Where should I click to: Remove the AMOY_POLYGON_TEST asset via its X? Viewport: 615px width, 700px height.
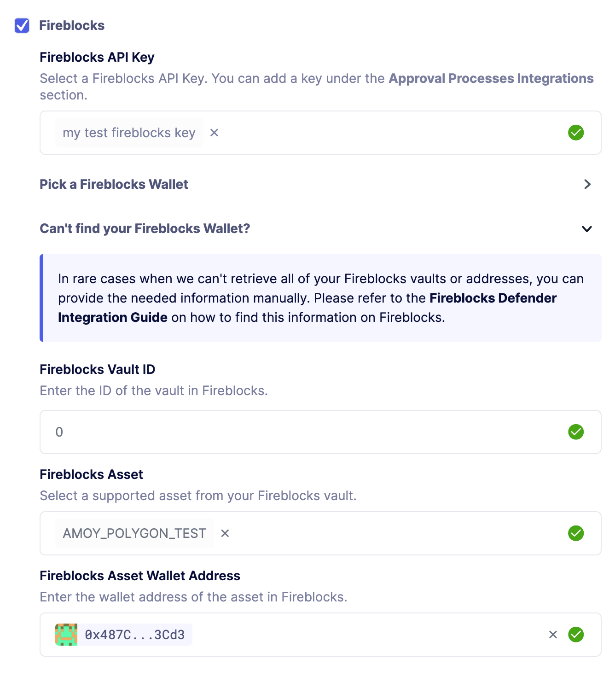[225, 533]
